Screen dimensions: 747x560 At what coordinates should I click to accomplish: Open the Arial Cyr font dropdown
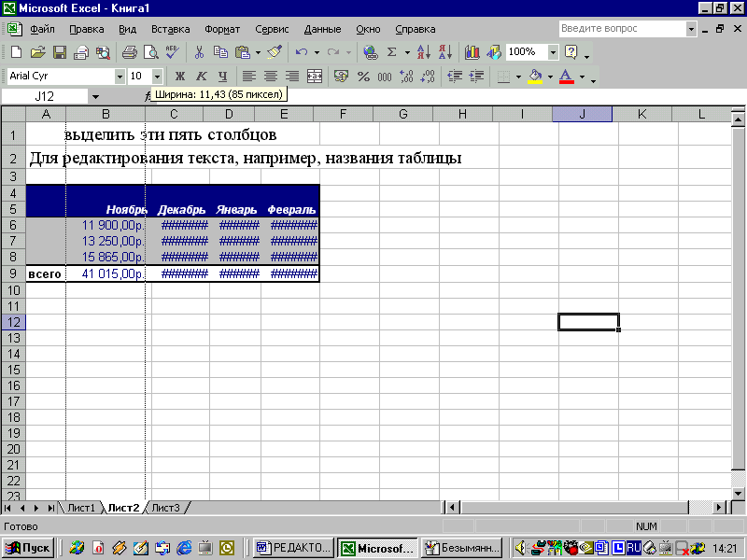point(120,77)
